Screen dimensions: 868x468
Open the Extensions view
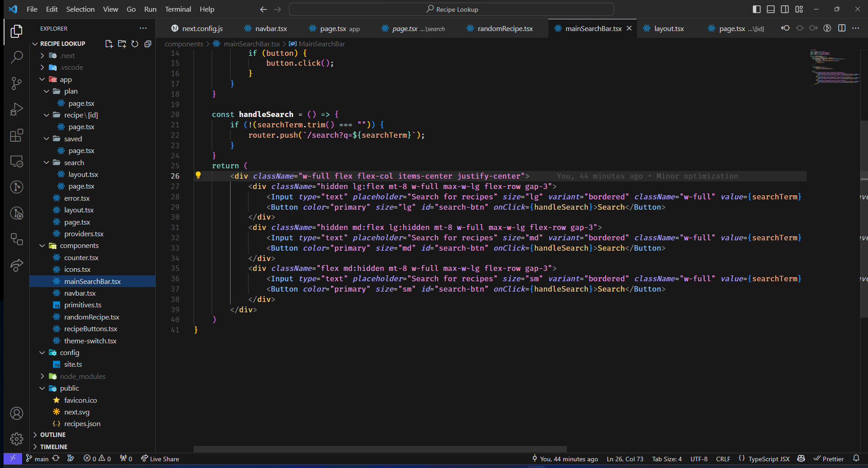point(17,135)
